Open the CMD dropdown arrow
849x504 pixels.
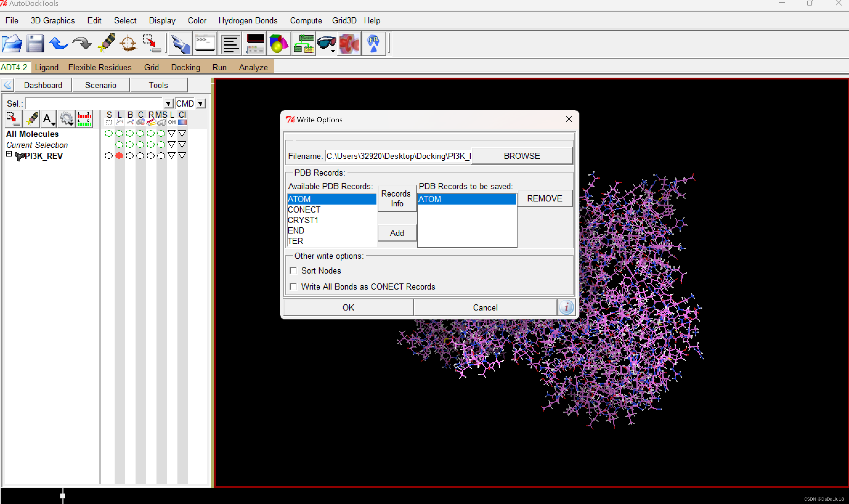tap(201, 104)
